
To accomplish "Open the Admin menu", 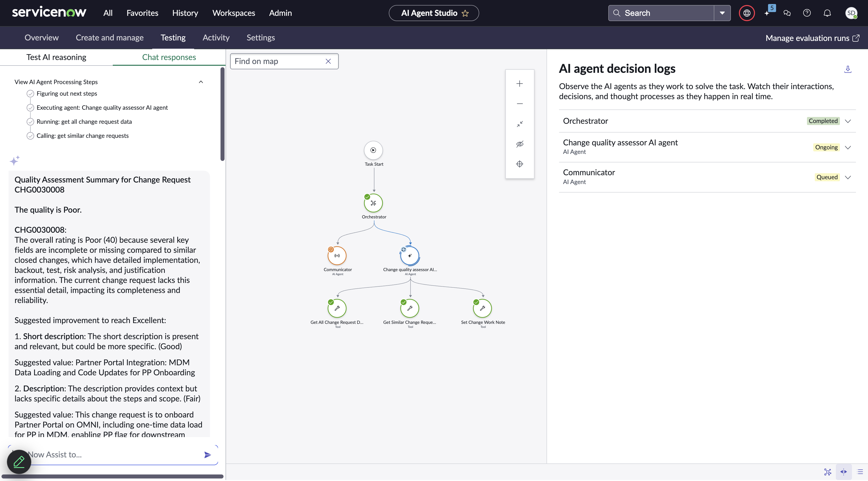I will [x=280, y=13].
